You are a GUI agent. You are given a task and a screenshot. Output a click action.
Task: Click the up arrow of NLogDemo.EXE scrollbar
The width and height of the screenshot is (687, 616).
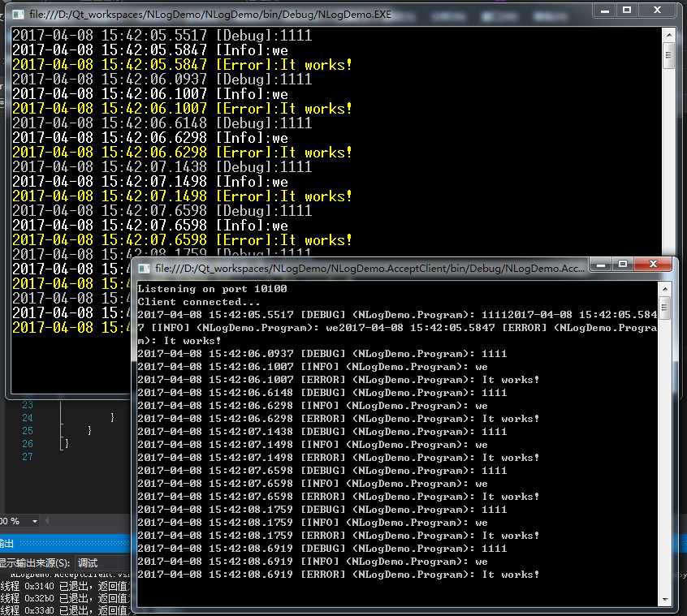tap(668, 35)
